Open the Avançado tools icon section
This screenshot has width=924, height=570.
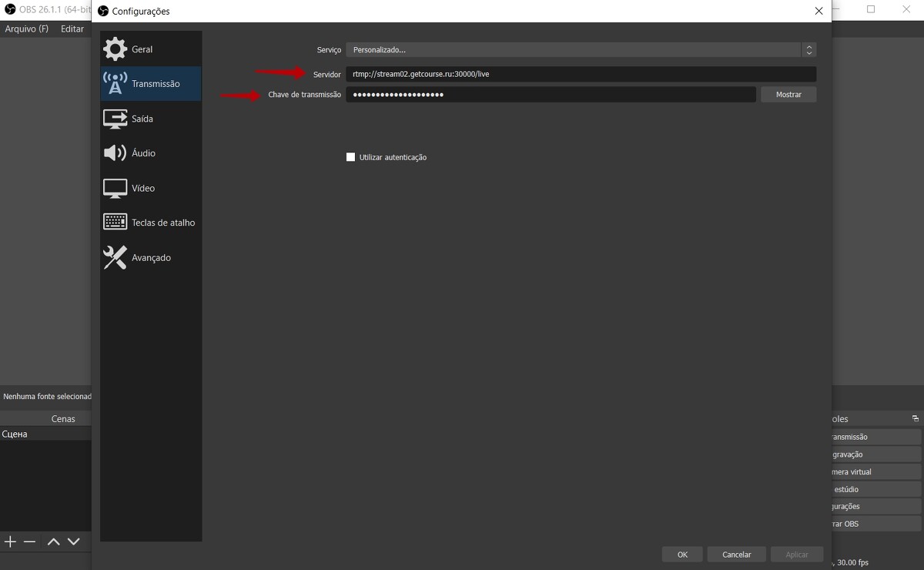pos(115,257)
